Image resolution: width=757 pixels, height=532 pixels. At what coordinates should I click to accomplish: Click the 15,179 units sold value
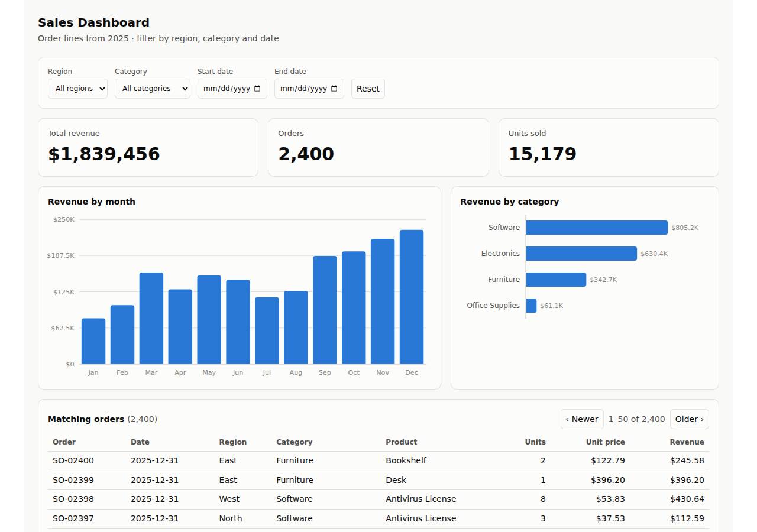542,154
